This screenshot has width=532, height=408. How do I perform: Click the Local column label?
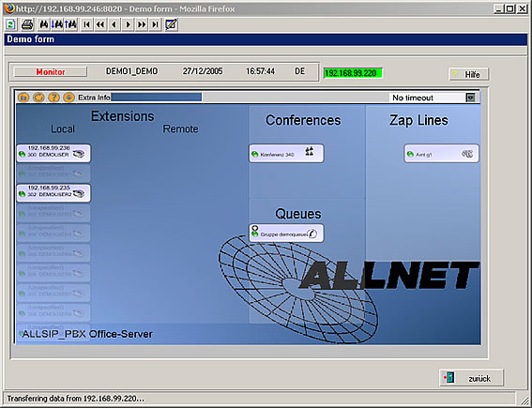coord(63,128)
